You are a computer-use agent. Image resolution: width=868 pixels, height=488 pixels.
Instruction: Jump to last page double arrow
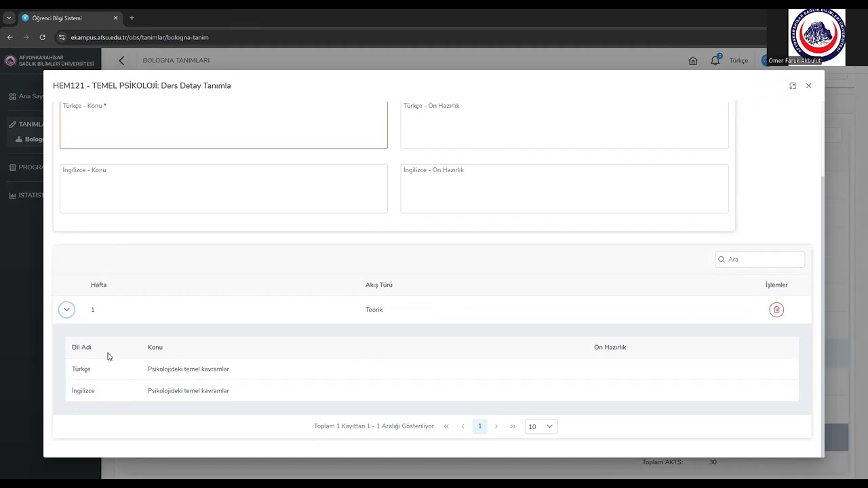tap(513, 426)
